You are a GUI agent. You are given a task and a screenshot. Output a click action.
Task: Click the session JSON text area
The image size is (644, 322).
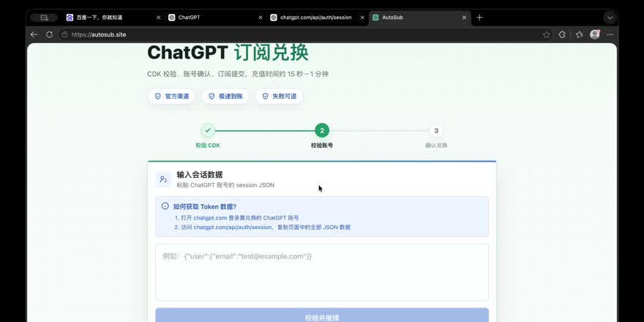point(322,272)
